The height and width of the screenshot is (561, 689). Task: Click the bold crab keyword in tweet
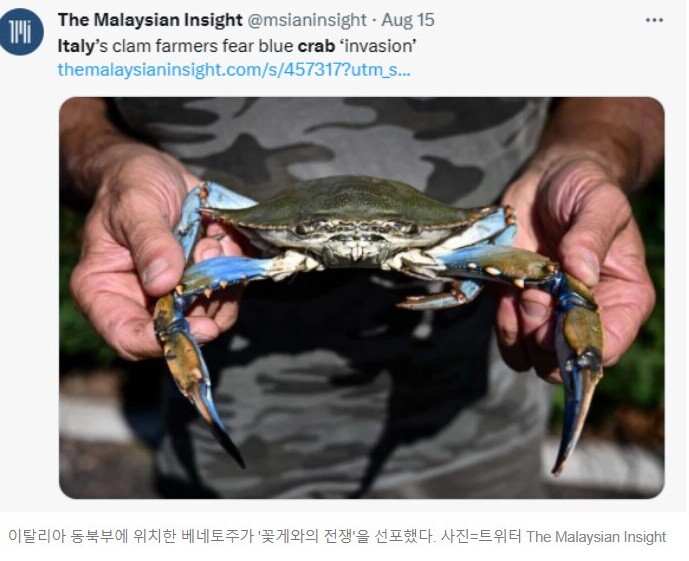coord(316,46)
